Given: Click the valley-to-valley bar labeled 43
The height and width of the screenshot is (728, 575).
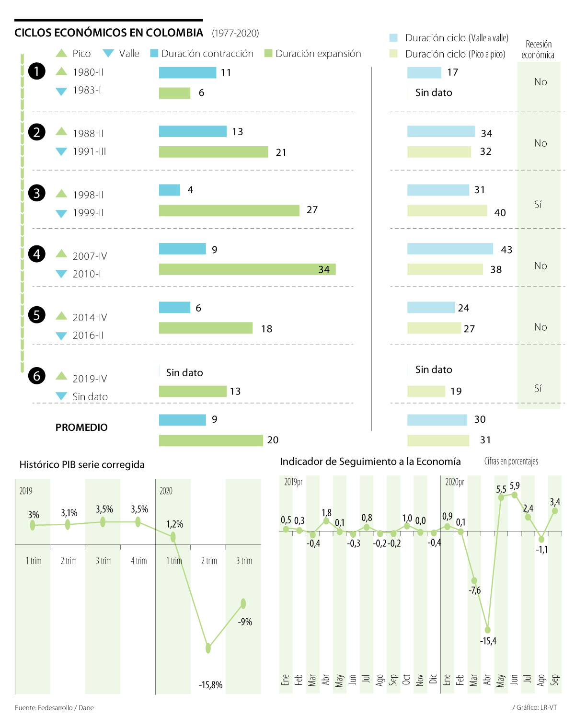Looking at the screenshot, I should click(450, 249).
